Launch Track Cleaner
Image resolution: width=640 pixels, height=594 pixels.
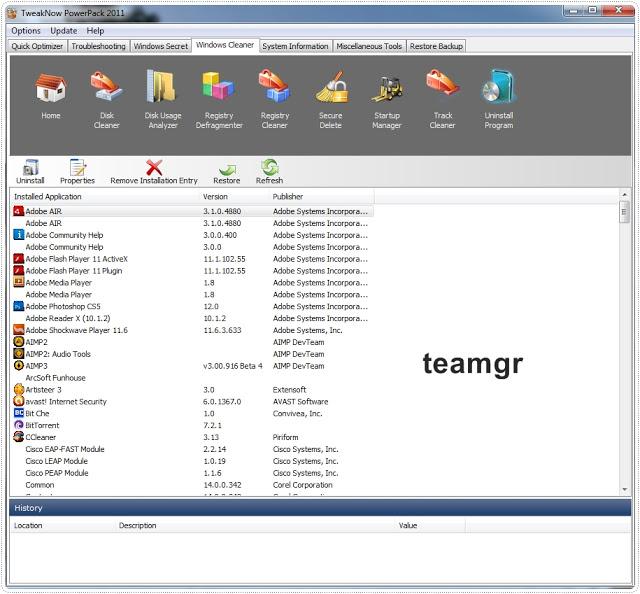point(442,100)
